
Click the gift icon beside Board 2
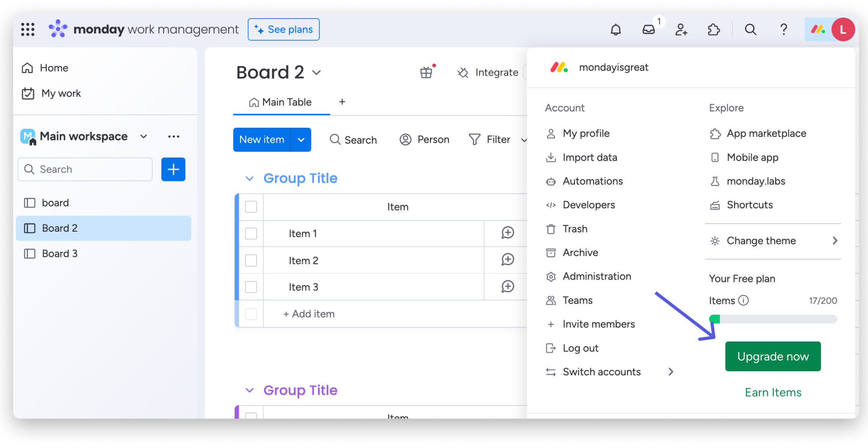click(x=426, y=72)
